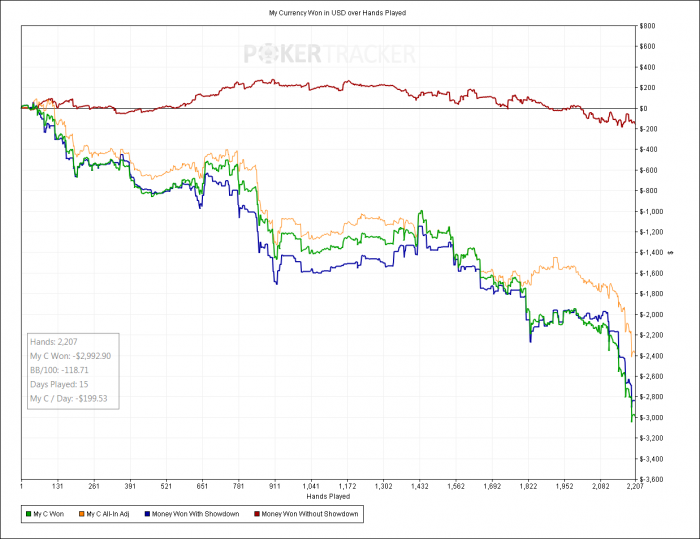Click the $0 y-axis value
This screenshot has height=539, width=700.
tap(643, 108)
